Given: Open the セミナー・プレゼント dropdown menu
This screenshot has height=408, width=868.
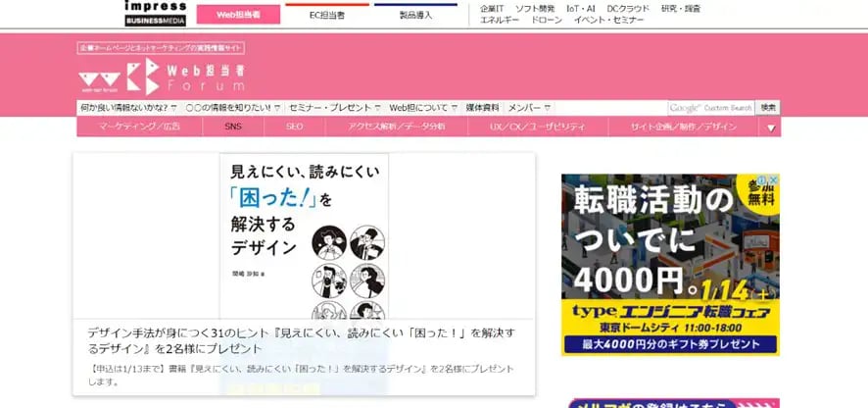Looking at the screenshot, I should point(335,108).
